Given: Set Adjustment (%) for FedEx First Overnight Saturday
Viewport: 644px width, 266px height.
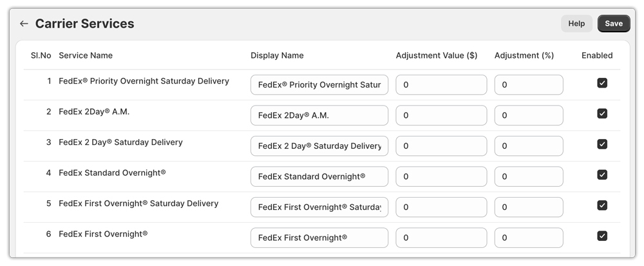Looking at the screenshot, I should click(x=529, y=207).
